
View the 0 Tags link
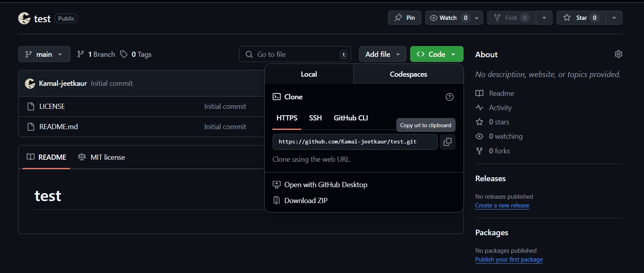coord(136,54)
